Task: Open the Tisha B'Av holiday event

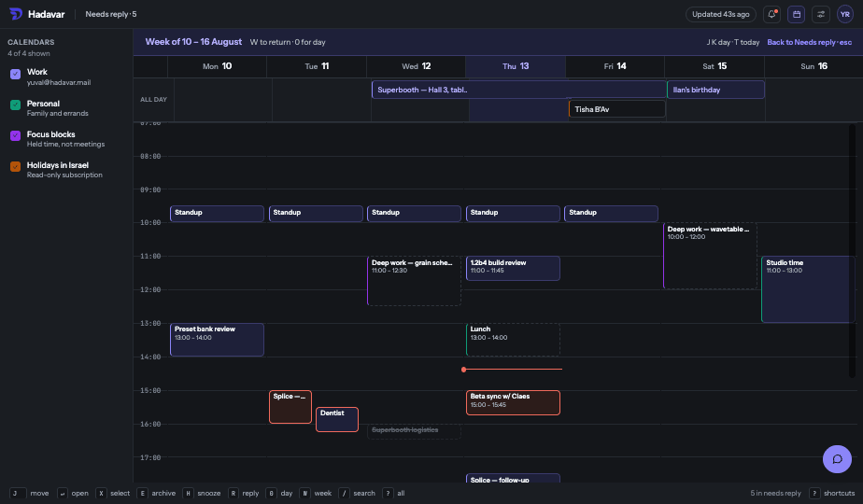Action: click(x=617, y=109)
